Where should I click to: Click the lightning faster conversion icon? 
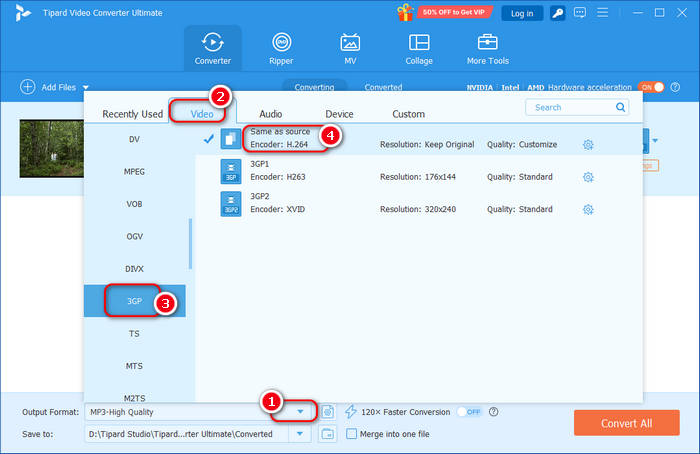click(x=350, y=412)
